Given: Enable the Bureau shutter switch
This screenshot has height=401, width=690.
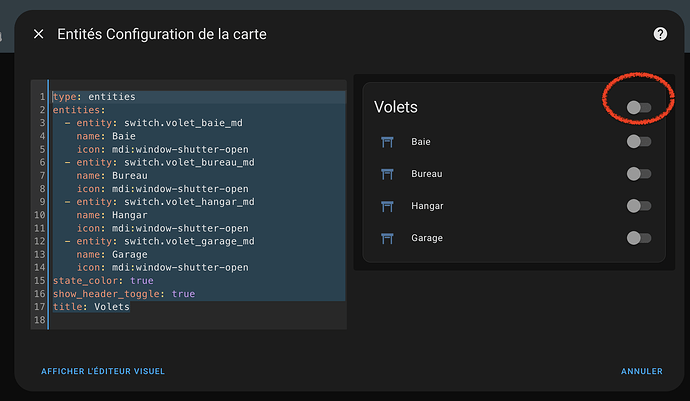Looking at the screenshot, I should 639,174.
